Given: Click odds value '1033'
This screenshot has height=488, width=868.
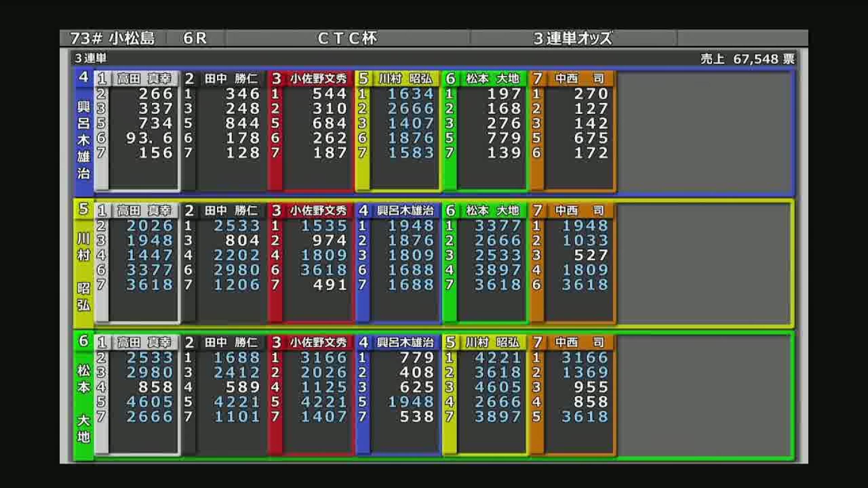Looking at the screenshot, I should point(585,241).
